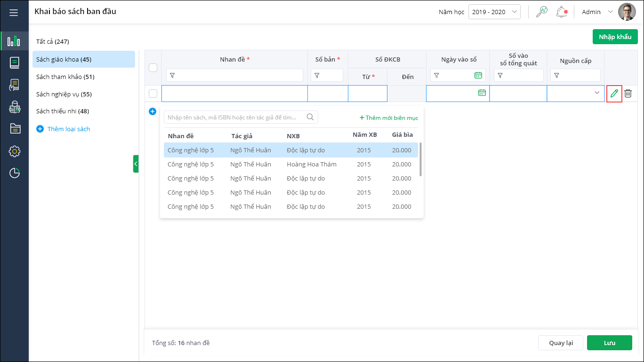Image resolution: width=644 pixels, height=362 pixels.
Task: Tick the select-all checkbox in table header
Action: (153, 68)
